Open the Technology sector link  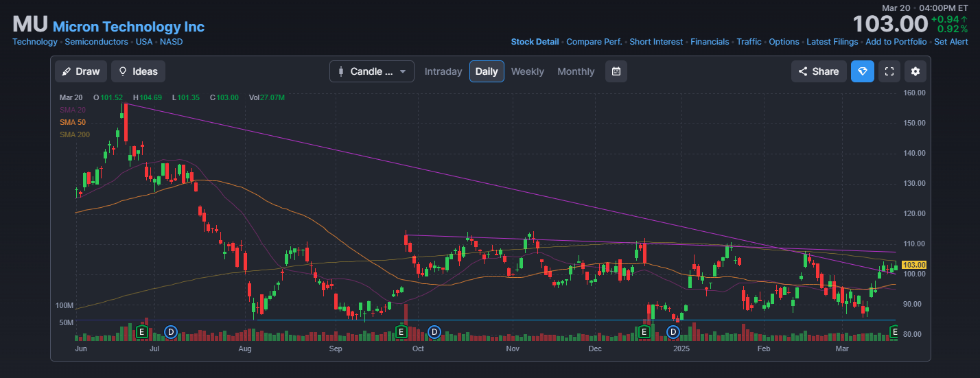(x=35, y=42)
